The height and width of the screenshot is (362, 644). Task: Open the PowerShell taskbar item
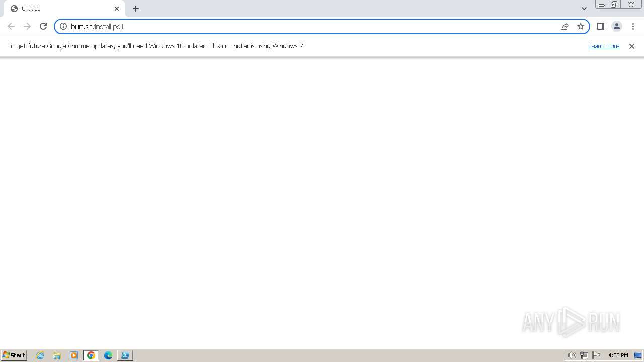(x=125, y=355)
